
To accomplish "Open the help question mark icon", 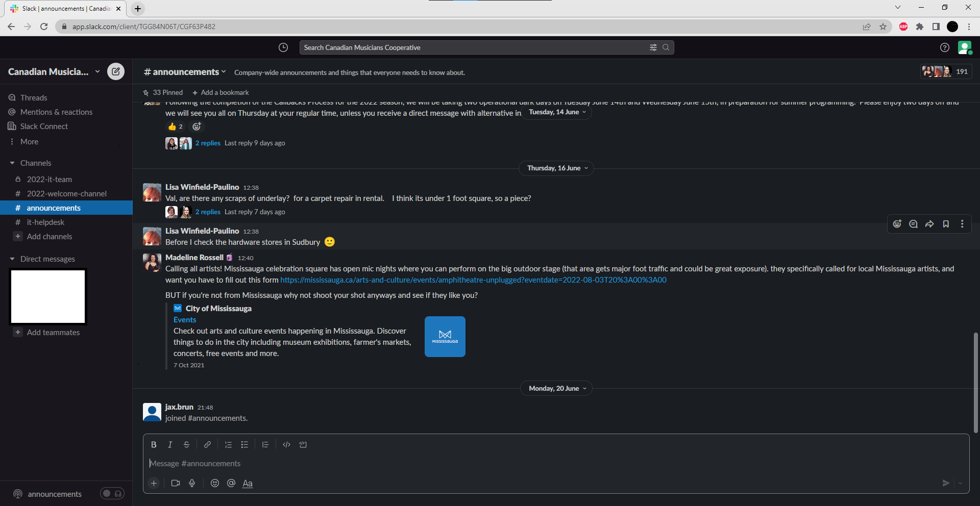I will click(x=945, y=47).
